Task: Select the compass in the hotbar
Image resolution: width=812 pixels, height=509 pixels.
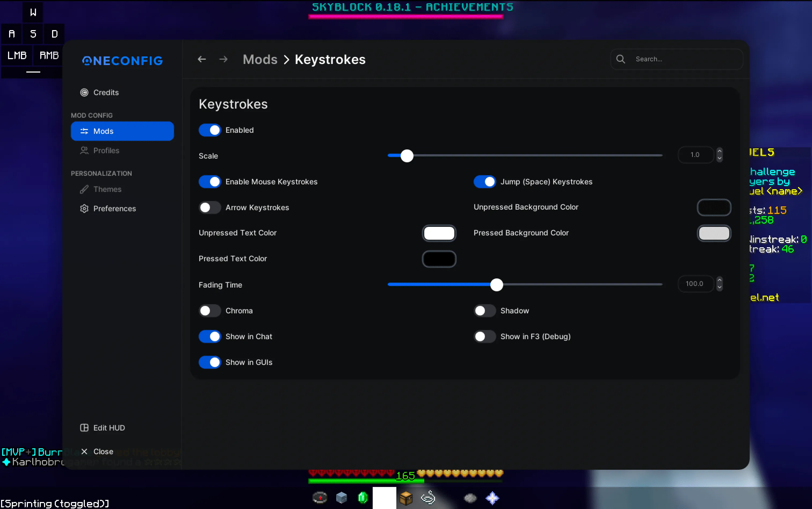Action: 320,497
